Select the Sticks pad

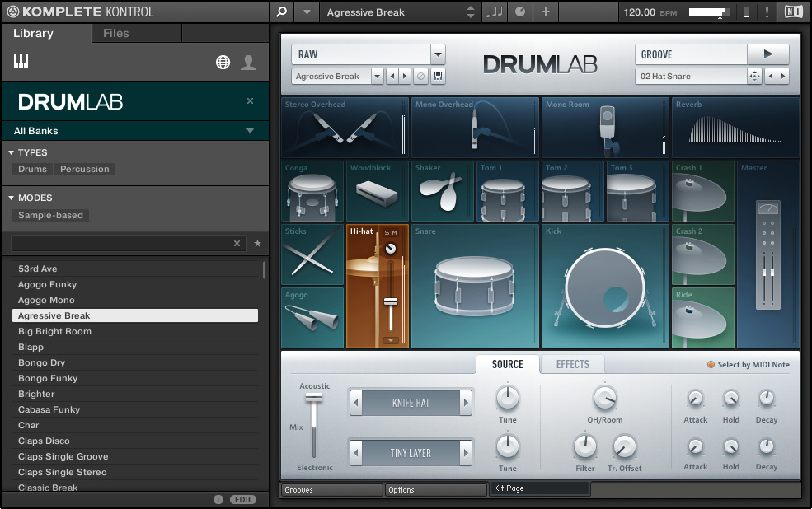pos(312,254)
